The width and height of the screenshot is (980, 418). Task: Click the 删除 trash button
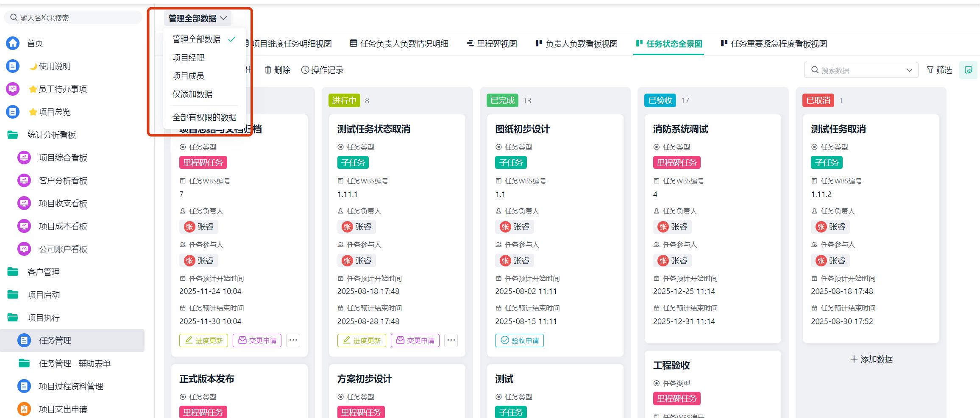(x=278, y=70)
